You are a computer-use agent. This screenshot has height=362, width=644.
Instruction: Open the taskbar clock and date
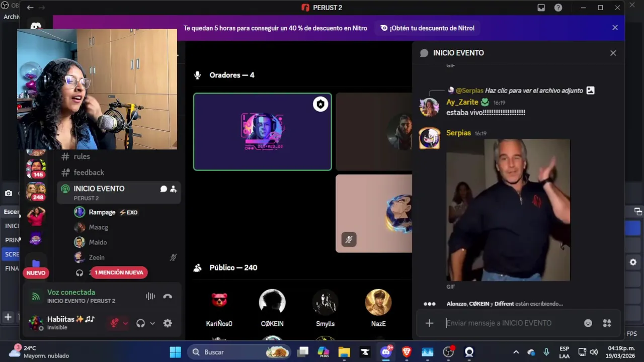point(621,352)
